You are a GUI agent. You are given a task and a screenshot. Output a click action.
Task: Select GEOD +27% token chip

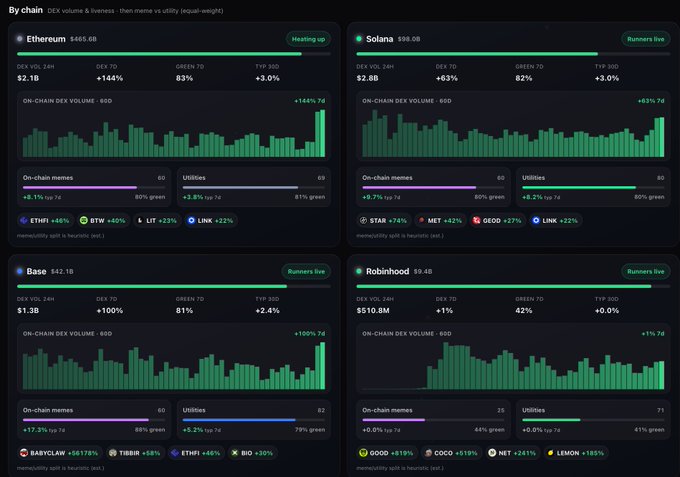pyautogui.click(x=497, y=221)
